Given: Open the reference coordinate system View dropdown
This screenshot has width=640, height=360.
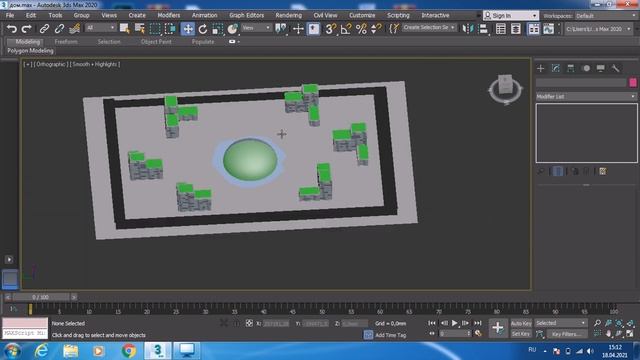Looking at the screenshot, I should [256, 28].
